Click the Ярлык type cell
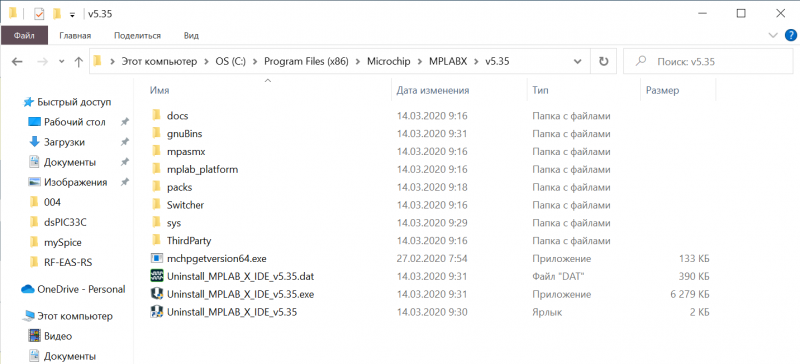 [x=547, y=312]
